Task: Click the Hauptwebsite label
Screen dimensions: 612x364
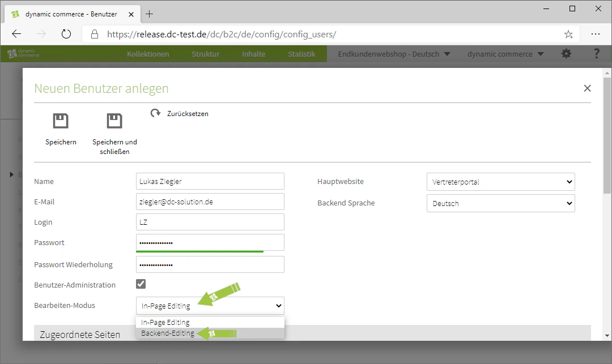Action: [x=341, y=181]
